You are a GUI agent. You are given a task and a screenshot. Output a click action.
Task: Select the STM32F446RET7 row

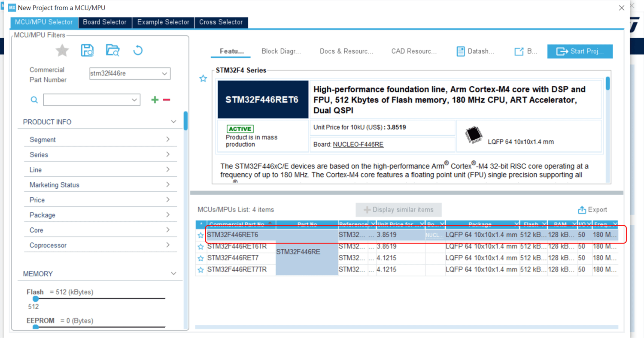pyautogui.click(x=407, y=258)
